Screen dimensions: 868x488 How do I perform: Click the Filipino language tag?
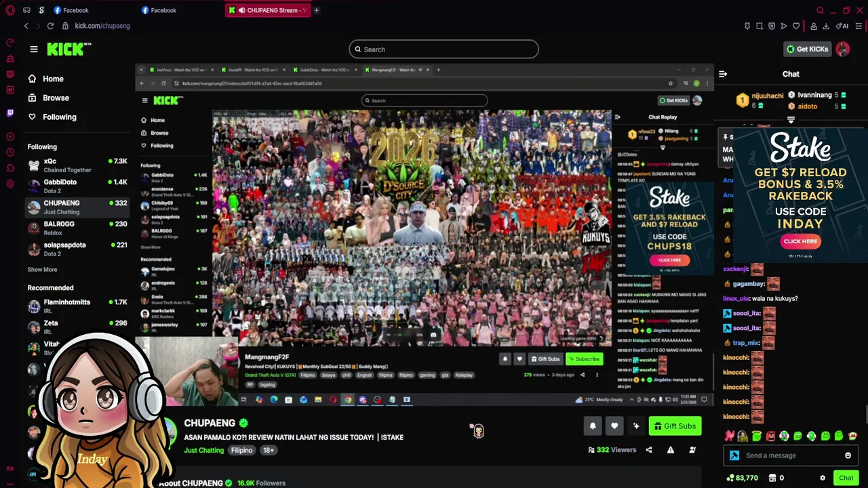pos(241,450)
